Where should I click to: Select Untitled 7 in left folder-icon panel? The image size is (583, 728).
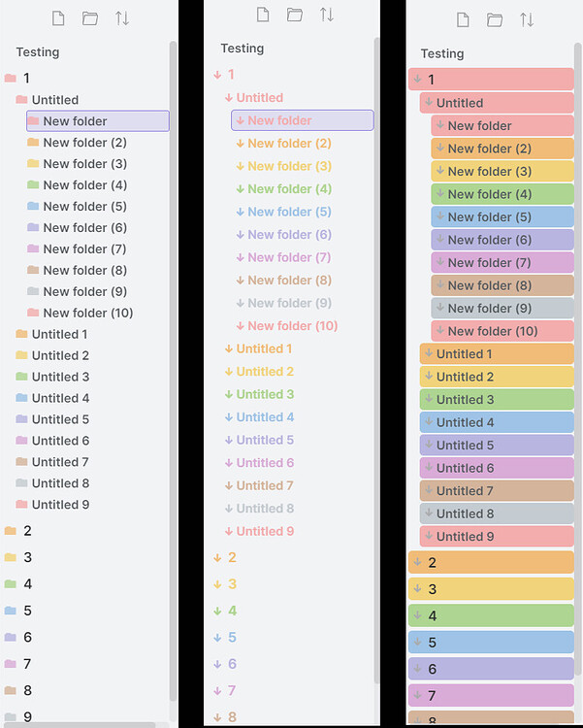pyautogui.click(x=60, y=462)
